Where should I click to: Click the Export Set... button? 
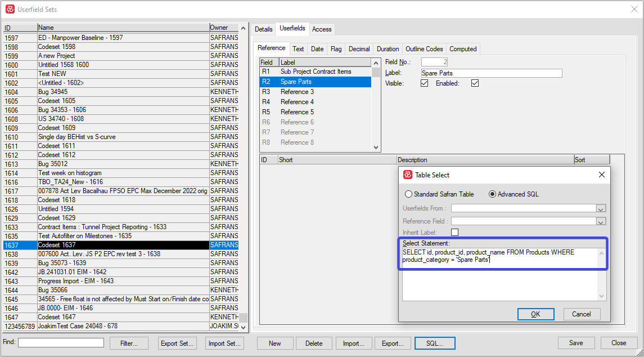tap(177, 343)
